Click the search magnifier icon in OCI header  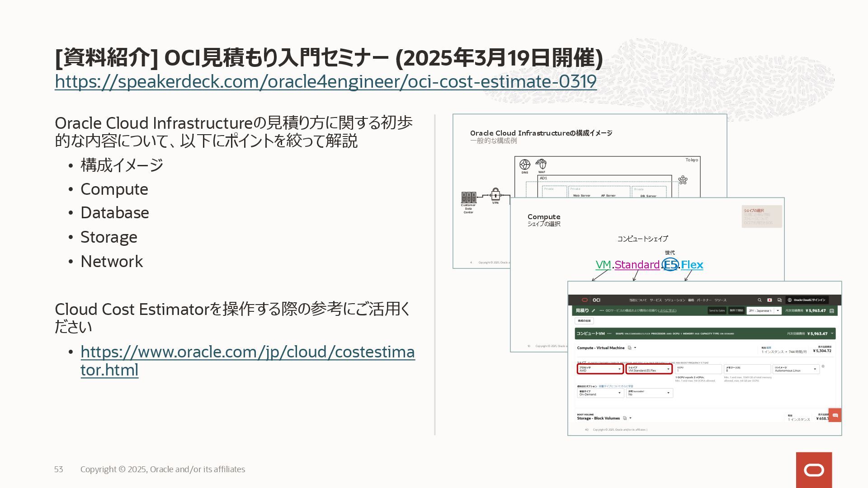point(759,300)
